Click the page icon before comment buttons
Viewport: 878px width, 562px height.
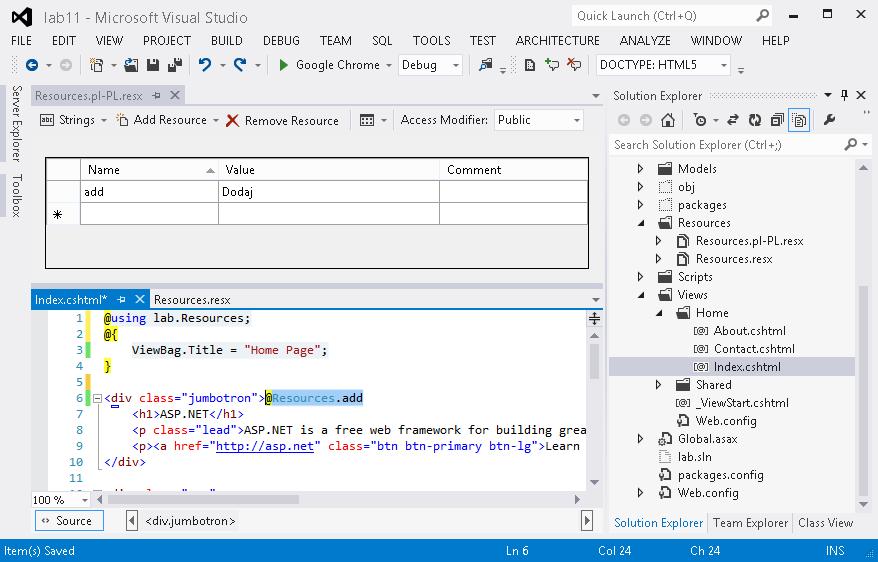click(x=529, y=65)
